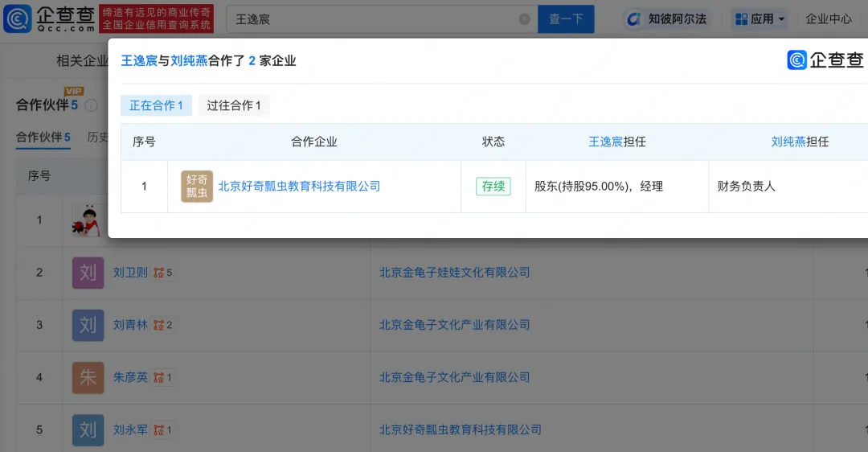The height and width of the screenshot is (452, 868).
Task: Click 王逸宸 name link in dialog title
Action: [139, 61]
